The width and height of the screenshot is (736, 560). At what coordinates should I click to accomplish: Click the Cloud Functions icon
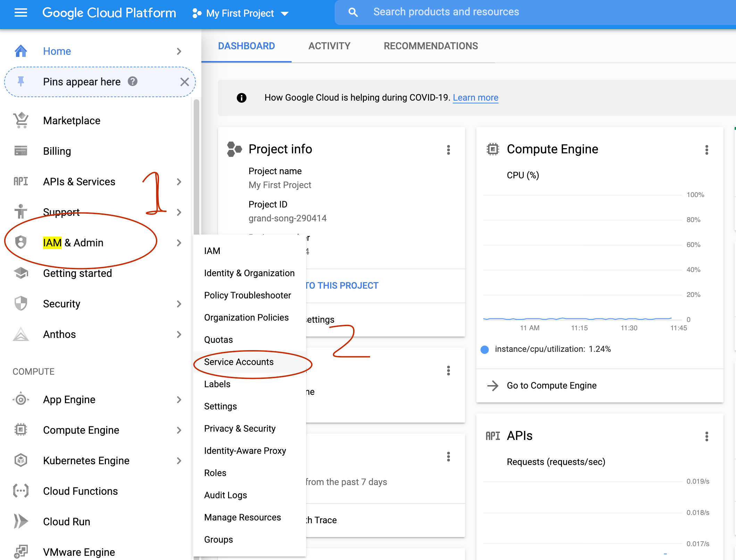click(21, 491)
